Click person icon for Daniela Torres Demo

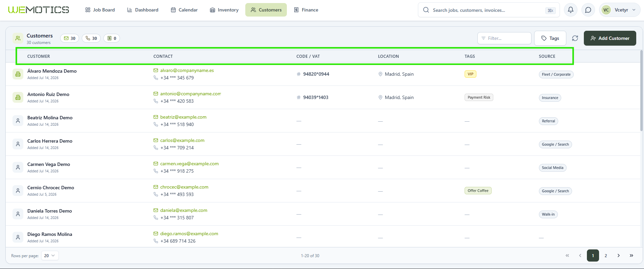pyautogui.click(x=18, y=214)
